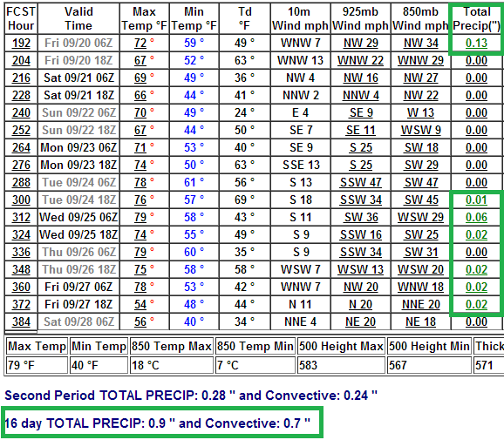Screen dimensions: 504x440
Task: Click max temp 72 for Fri 09/20 06Z
Action: 140,43
